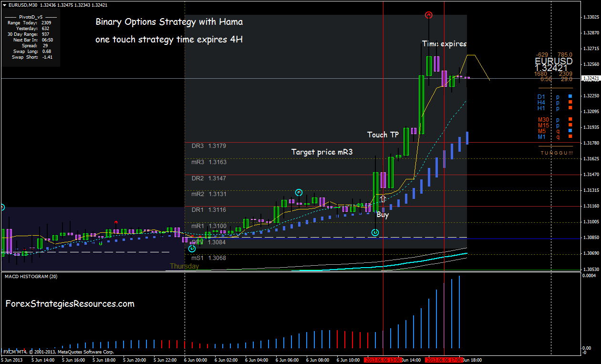The image size is (601, 364).
Task: Click the 'mR3 1.3163' pivot label
Action: 209,162
